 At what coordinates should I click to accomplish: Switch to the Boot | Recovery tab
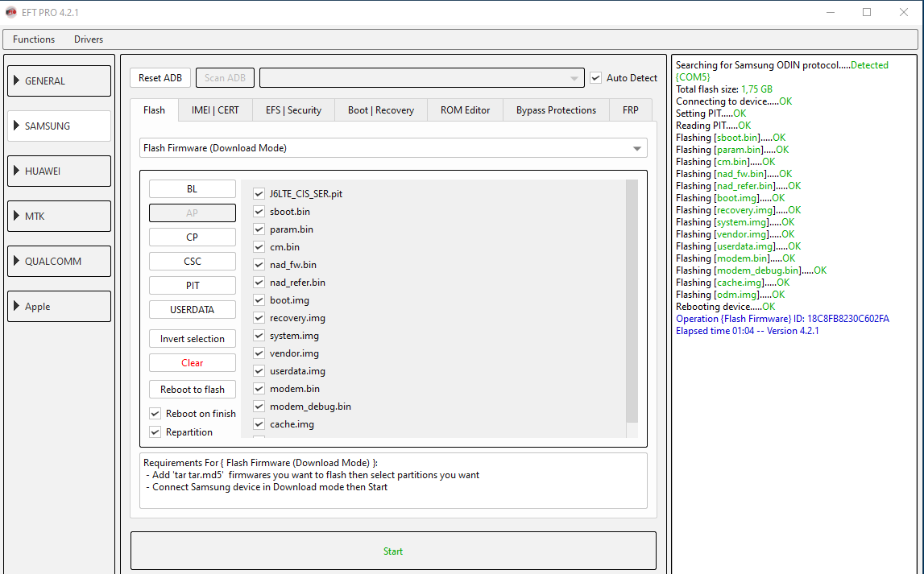381,110
